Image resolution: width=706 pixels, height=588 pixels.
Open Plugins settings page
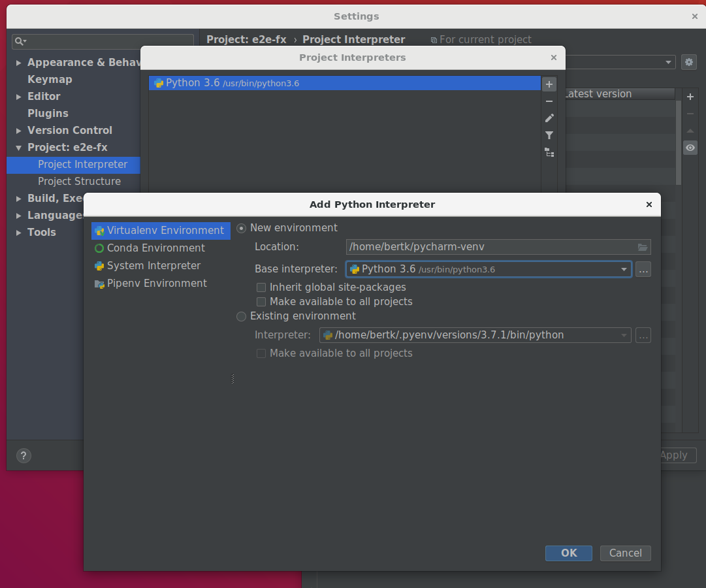(x=48, y=114)
